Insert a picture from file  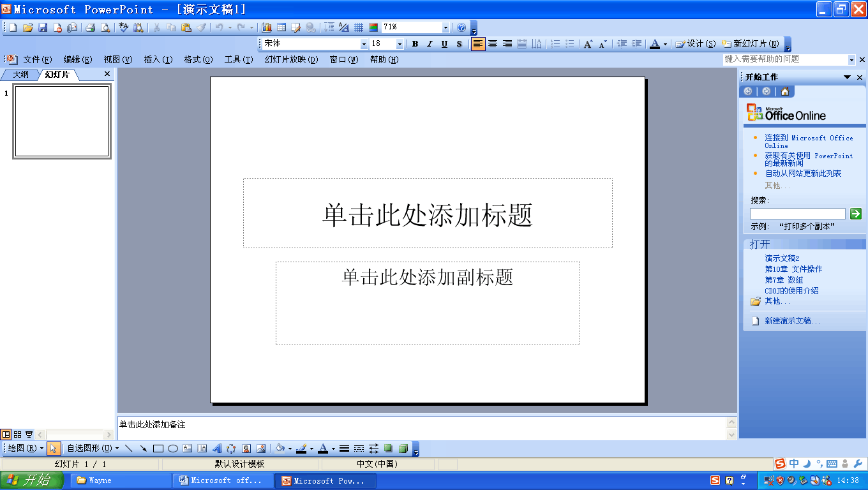click(260, 449)
